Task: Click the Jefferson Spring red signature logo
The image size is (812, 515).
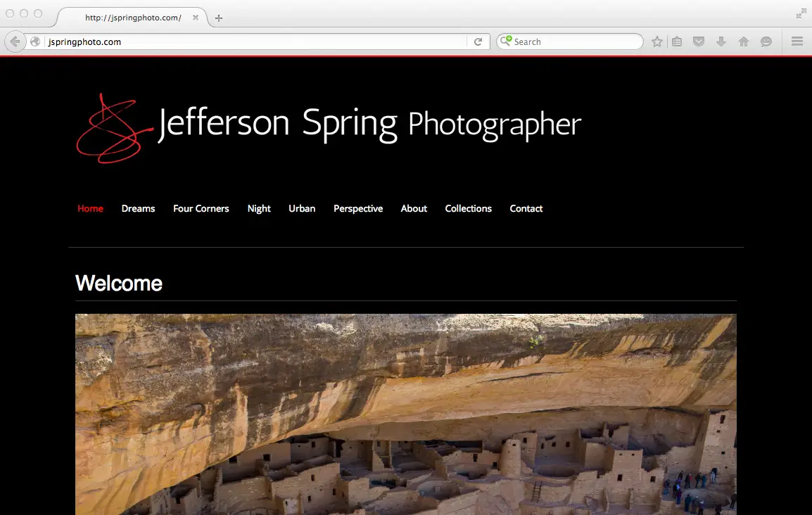Action: (x=114, y=128)
